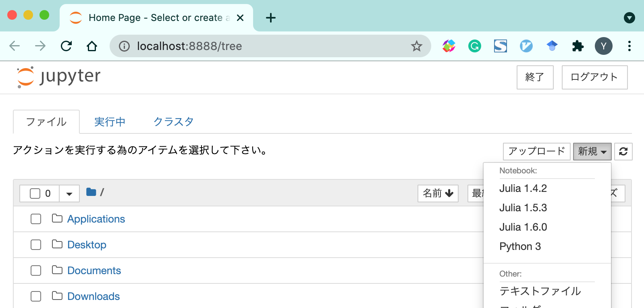This screenshot has width=644, height=308.
Task: Click the Jupyter logo
Action: coord(59,77)
